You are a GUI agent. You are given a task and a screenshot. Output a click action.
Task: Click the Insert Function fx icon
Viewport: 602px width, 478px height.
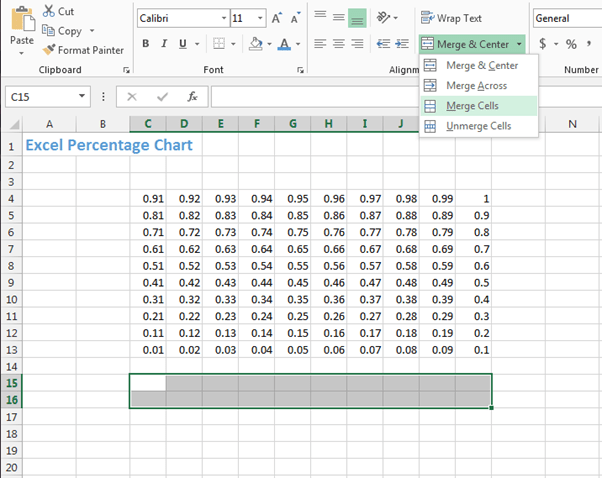coord(193,97)
